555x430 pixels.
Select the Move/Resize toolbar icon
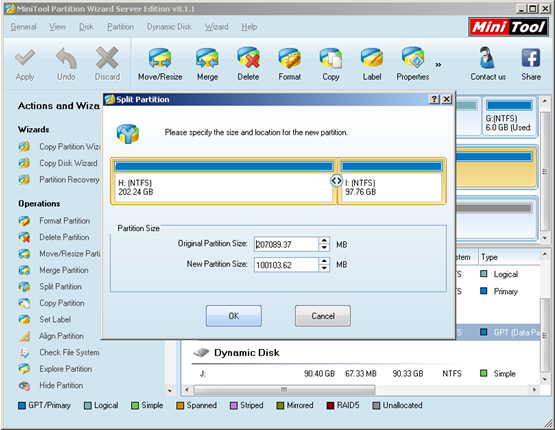[160, 58]
